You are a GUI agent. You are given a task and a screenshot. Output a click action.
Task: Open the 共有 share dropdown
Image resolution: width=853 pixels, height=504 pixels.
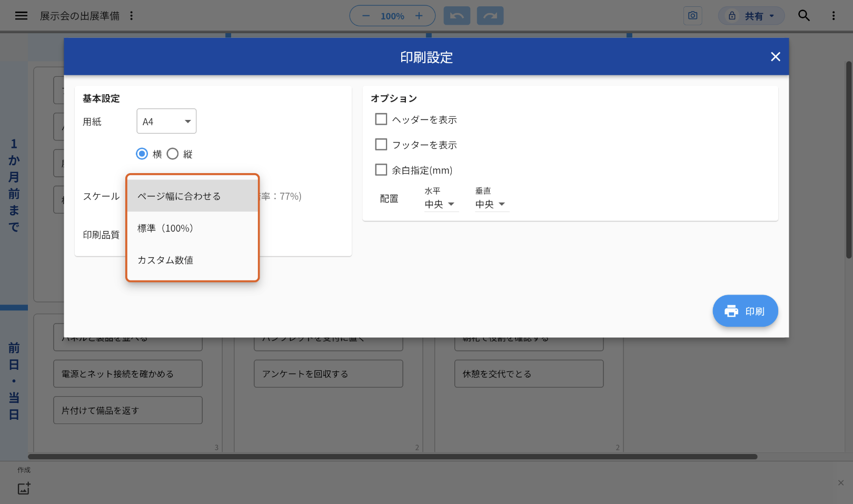[751, 16]
